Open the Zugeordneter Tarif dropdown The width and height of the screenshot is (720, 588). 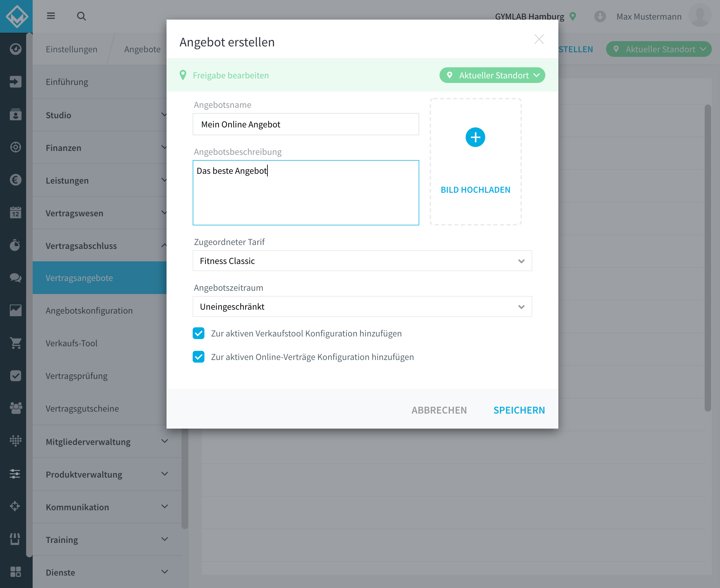tap(362, 261)
